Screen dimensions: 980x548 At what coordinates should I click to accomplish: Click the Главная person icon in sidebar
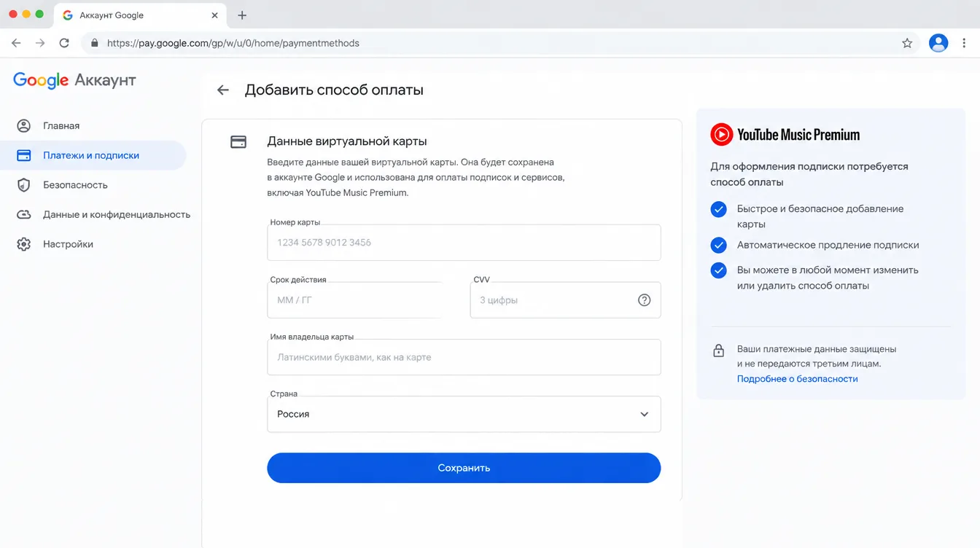coord(24,126)
